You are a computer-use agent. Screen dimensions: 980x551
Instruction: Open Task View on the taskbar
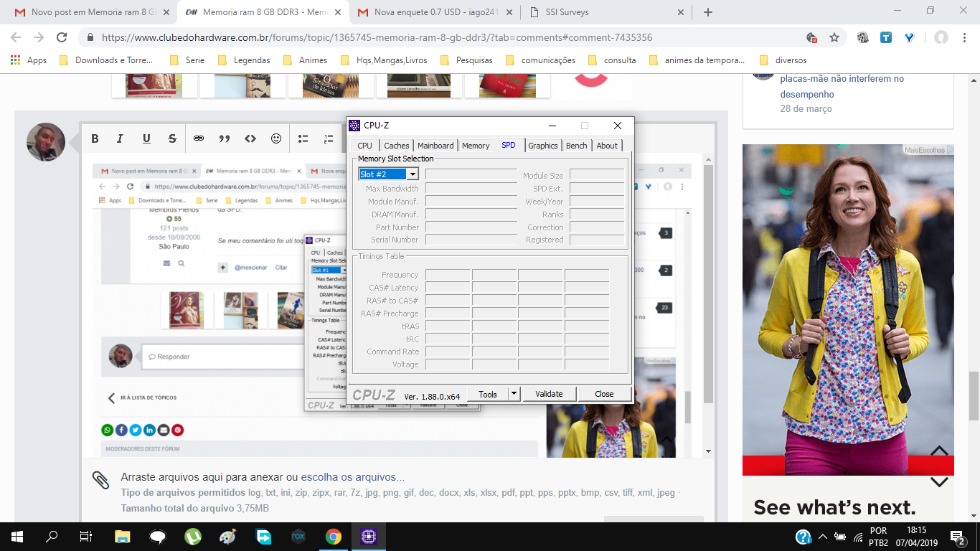86,536
